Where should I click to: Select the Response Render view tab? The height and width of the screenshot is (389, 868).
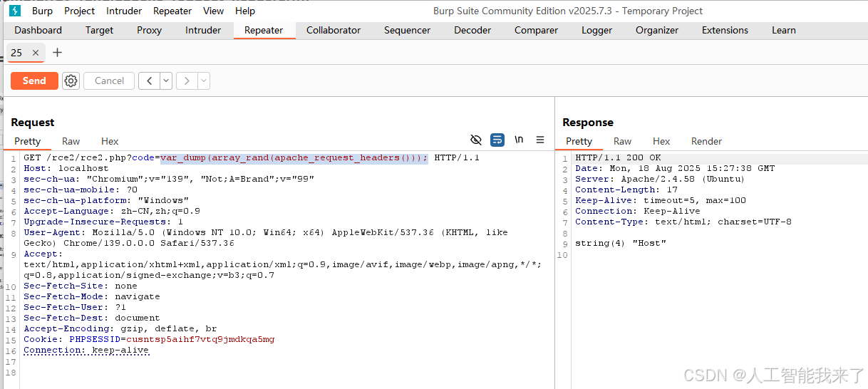tap(706, 141)
